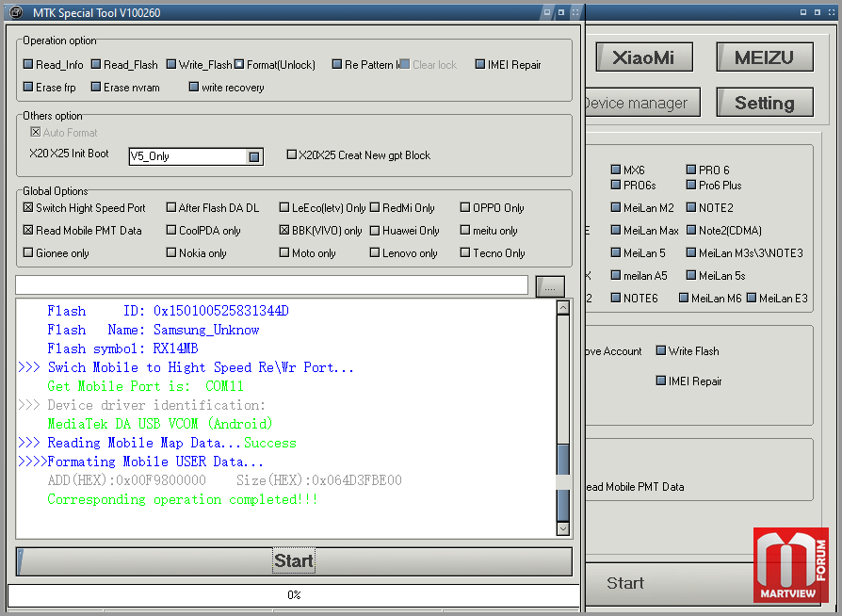842x616 pixels.
Task: Click the browse button with dots
Action: coord(550,286)
